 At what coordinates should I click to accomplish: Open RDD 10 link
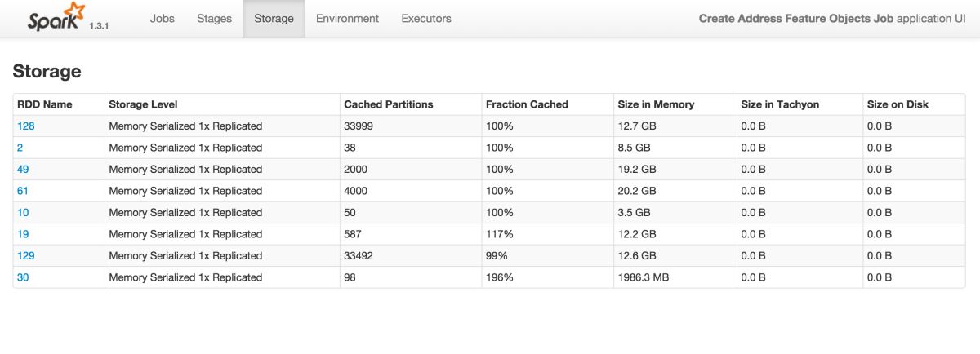pyautogui.click(x=24, y=212)
